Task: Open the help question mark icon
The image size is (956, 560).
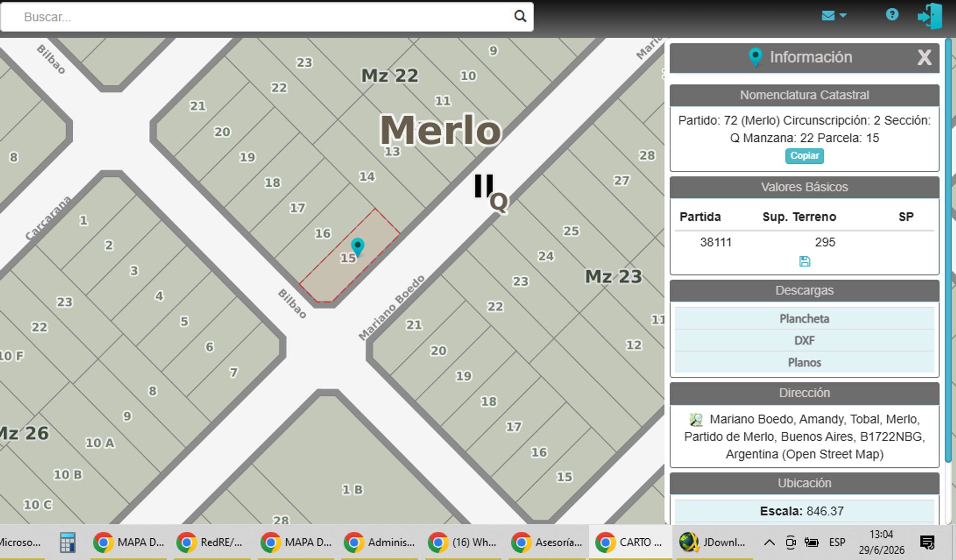Action: tap(892, 14)
